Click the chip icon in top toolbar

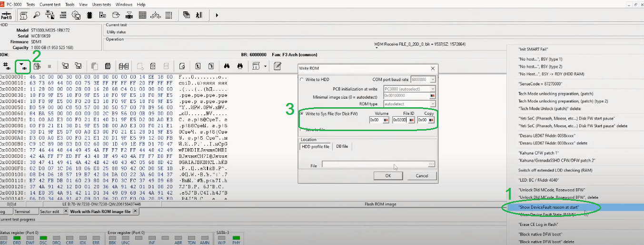tap(89, 15)
